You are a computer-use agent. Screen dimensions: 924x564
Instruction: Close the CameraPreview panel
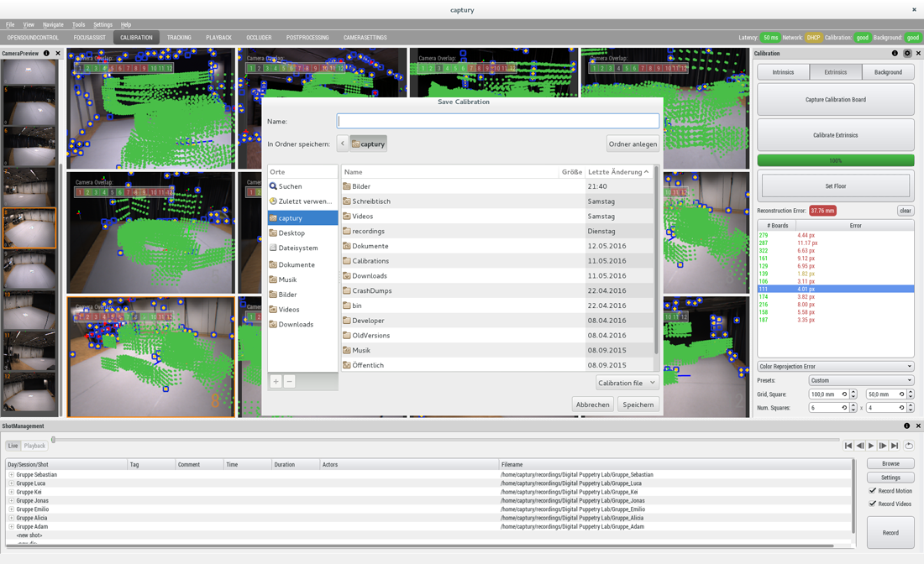tap(58, 53)
